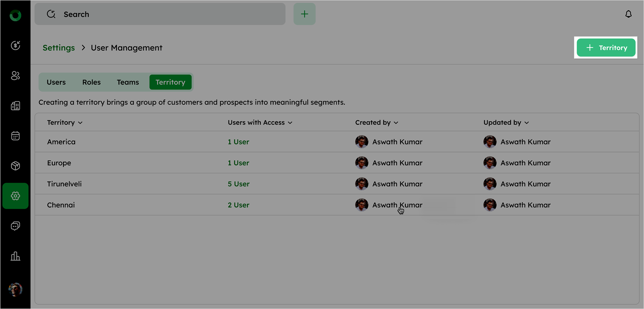Screen dimensions: 644x309
Task: Open the companies building icon in sidebar
Action: pyautogui.click(x=15, y=106)
